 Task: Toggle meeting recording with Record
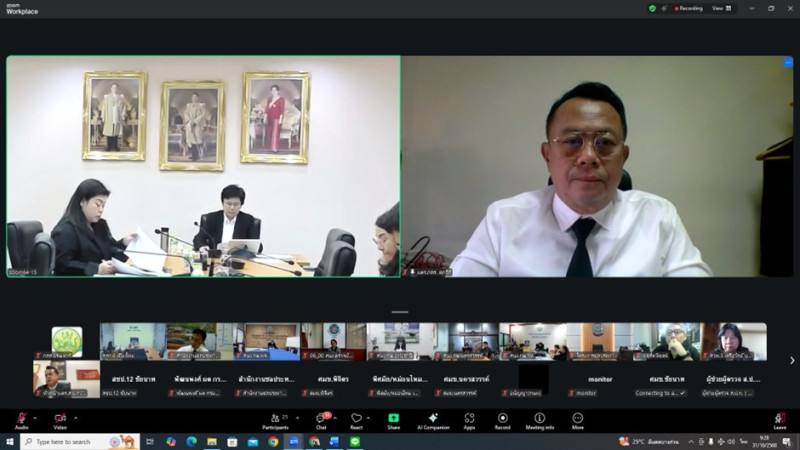(x=503, y=419)
